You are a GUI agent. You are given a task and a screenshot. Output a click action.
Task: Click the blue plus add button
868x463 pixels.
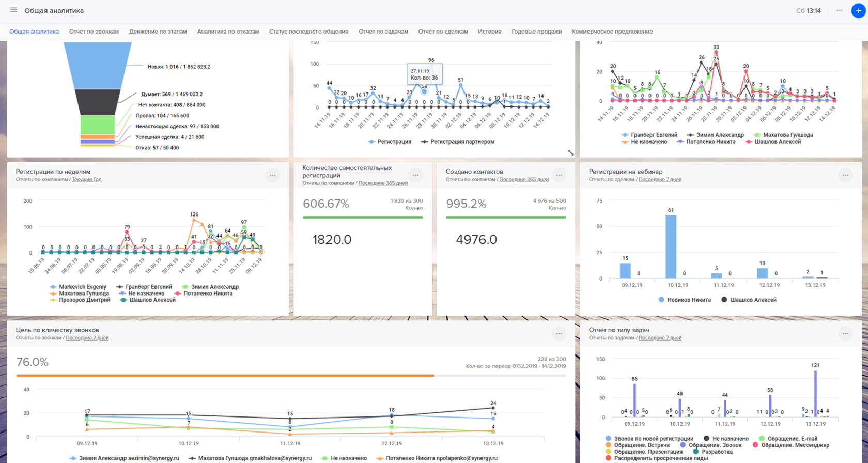[858, 10]
